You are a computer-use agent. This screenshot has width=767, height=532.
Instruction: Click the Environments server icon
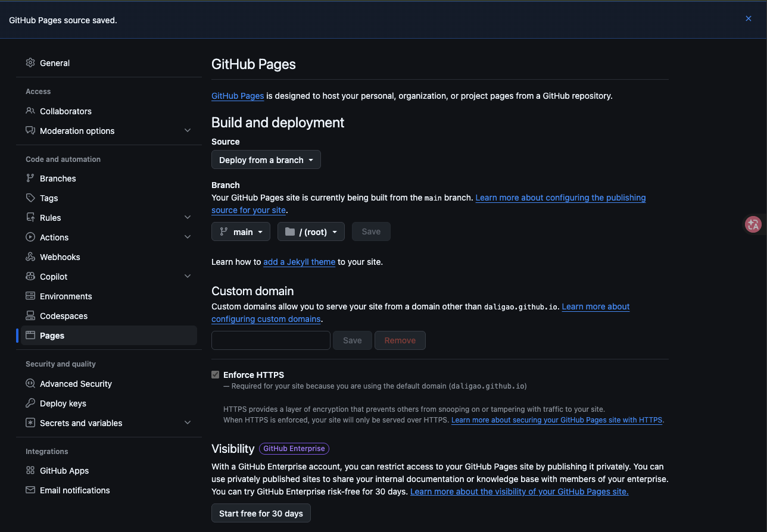click(30, 296)
